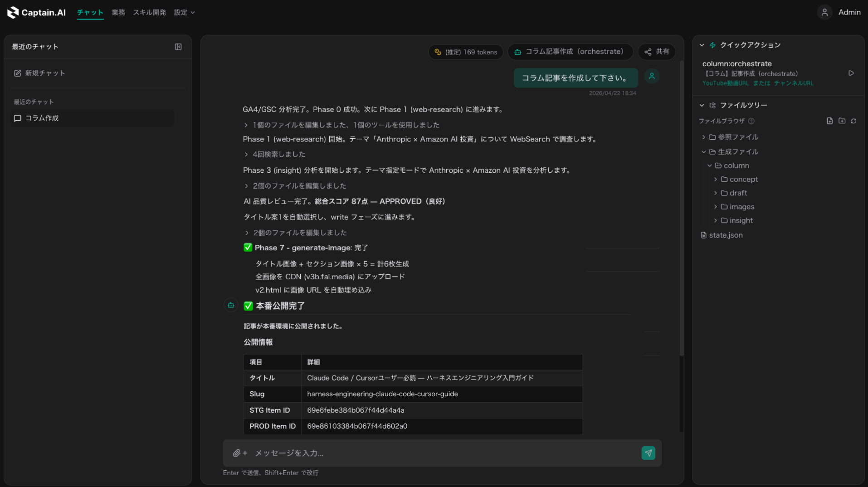Image resolution: width=868 pixels, height=487 pixels.
Task: Open the スキル開発 tab
Action: [x=149, y=12]
